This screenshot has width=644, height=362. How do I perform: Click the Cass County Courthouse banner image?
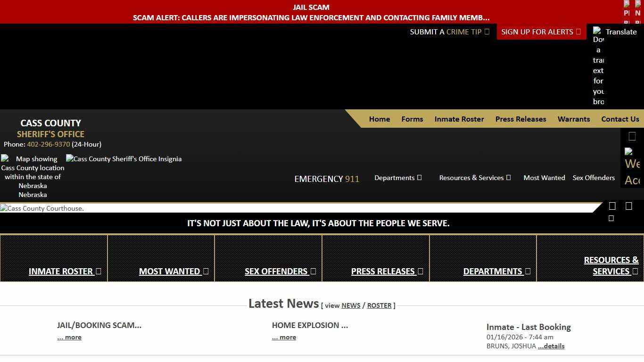tap(42, 208)
